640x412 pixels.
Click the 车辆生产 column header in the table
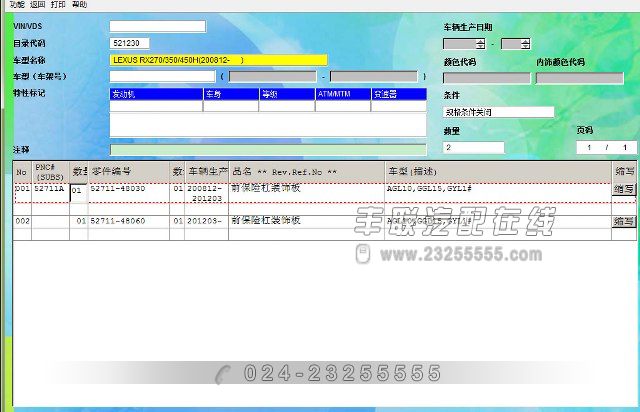[x=207, y=172]
